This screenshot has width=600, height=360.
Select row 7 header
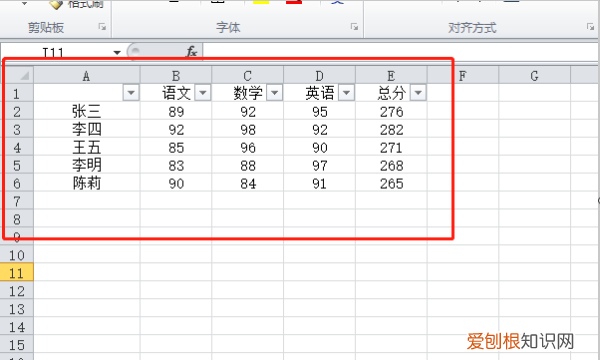tap(17, 201)
